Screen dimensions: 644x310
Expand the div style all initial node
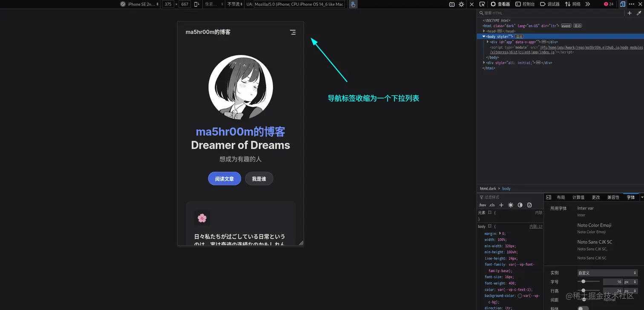(x=484, y=63)
